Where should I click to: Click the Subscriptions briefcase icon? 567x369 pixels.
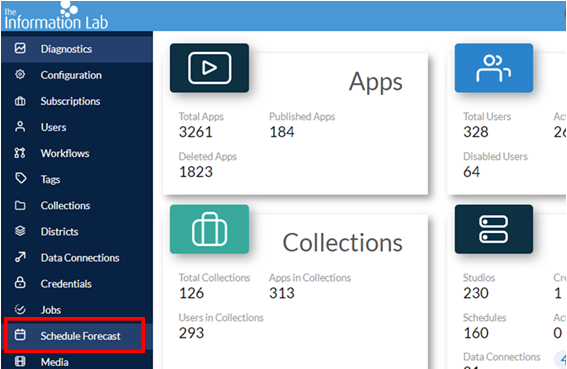(x=20, y=101)
